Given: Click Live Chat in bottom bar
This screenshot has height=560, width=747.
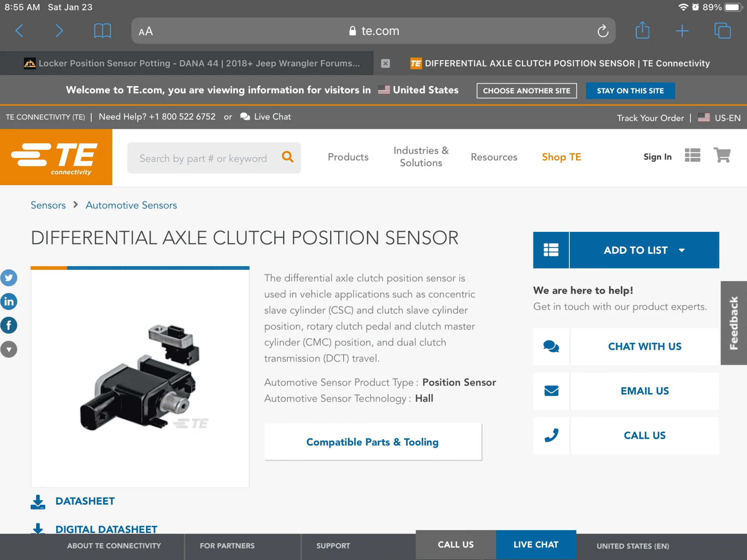Looking at the screenshot, I should pyautogui.click(x=536, y=545).
